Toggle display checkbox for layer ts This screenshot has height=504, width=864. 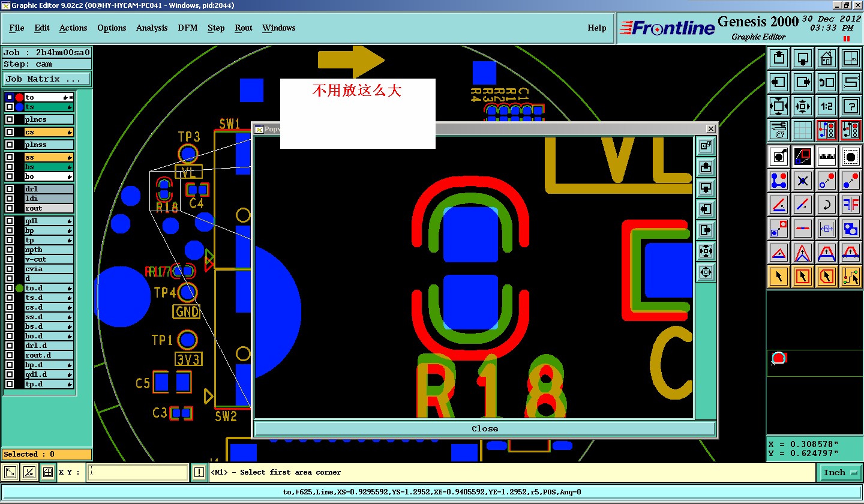tap(10, 107)
